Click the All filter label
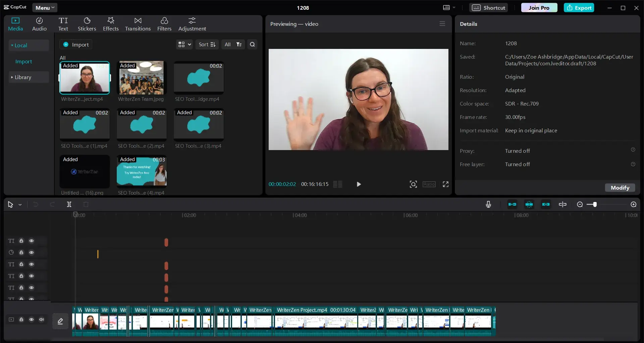The image size is (644, 343). tap(227, 45)
